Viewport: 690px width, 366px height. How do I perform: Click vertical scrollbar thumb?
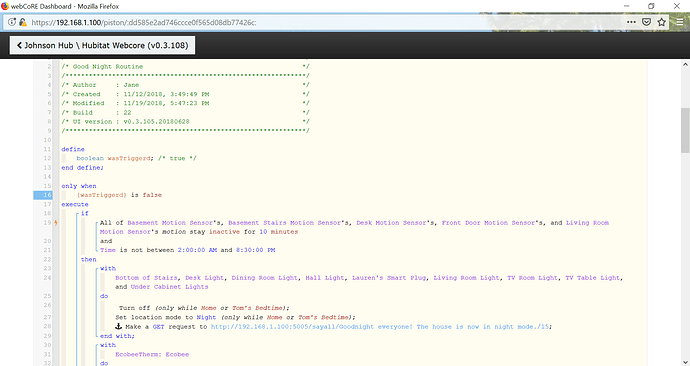point(685,130)
